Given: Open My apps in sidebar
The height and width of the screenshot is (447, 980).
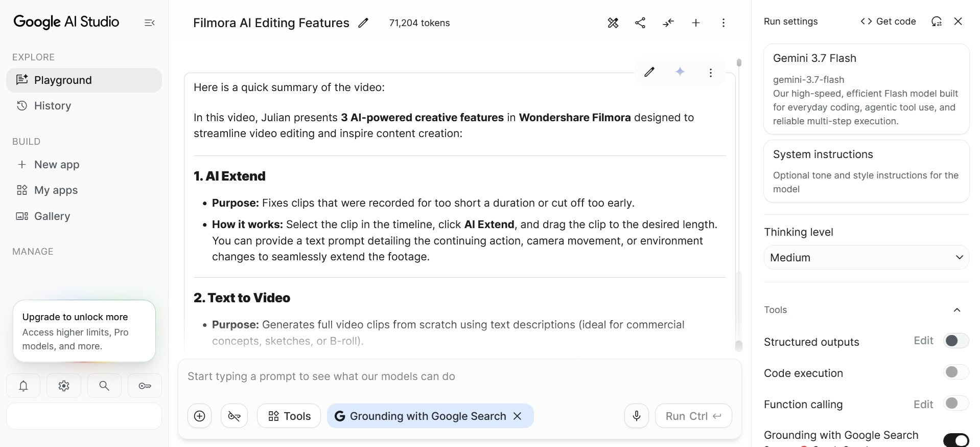Looking at the screenshot, I should pos(84,190).
